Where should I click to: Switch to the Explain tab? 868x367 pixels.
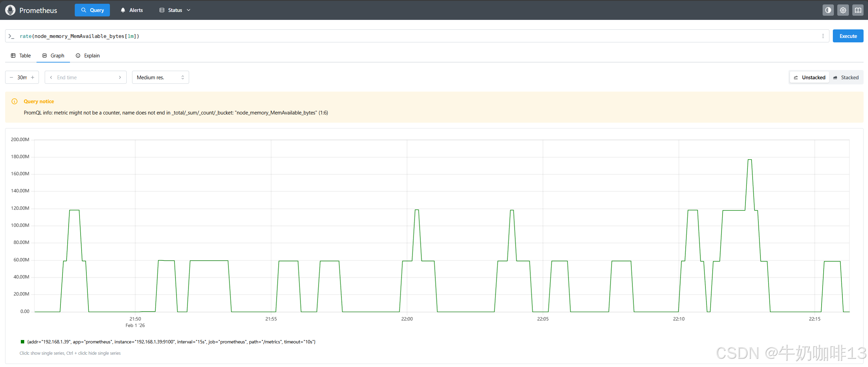(88, 56)
